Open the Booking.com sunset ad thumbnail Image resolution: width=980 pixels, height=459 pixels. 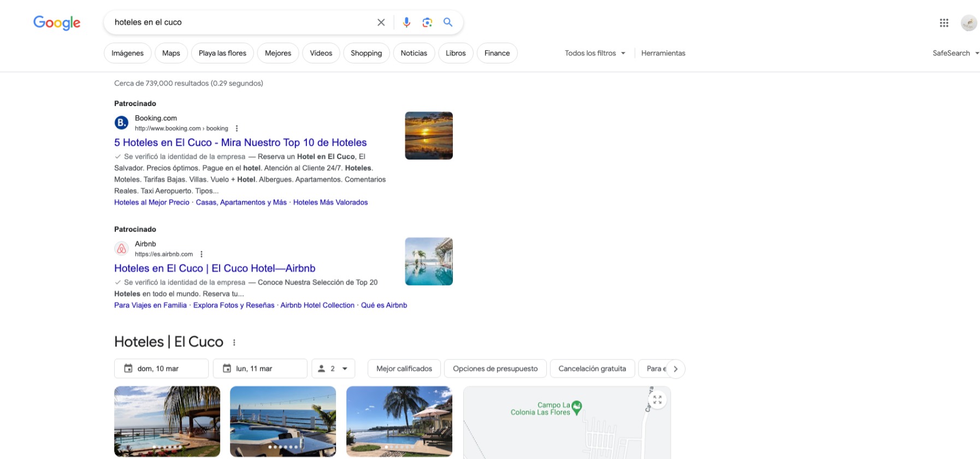[429, 136]
